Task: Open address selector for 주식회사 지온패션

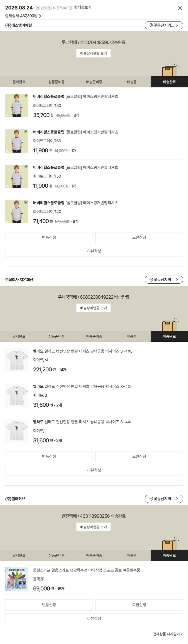Action: [x=164, y=280]
